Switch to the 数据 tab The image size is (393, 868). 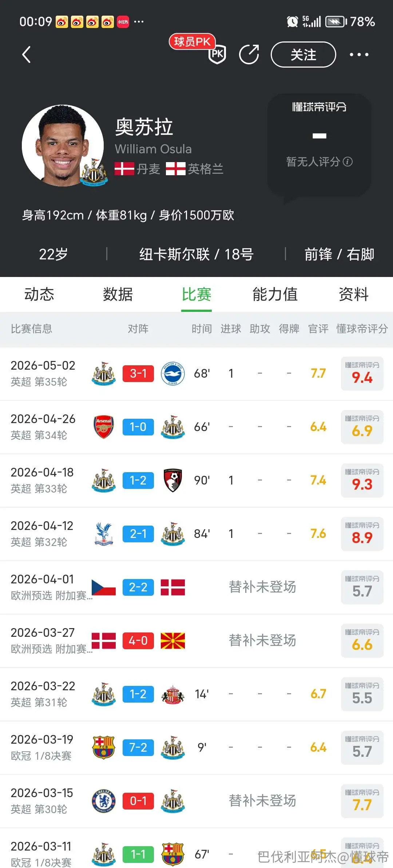[x=118, y=294]
